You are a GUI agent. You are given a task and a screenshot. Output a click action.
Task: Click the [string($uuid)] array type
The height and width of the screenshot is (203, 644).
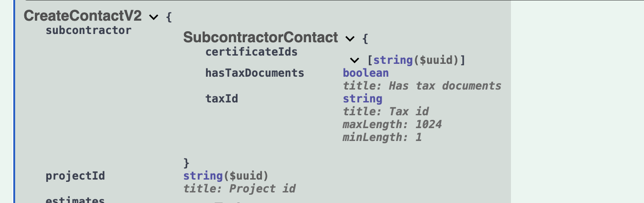[416, 60]
